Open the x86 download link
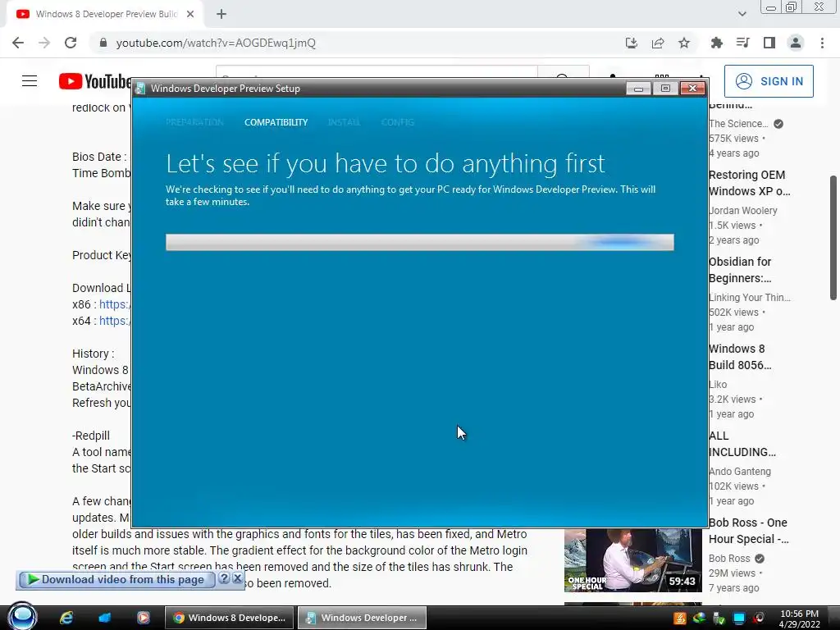 click(x=115, y=304)
